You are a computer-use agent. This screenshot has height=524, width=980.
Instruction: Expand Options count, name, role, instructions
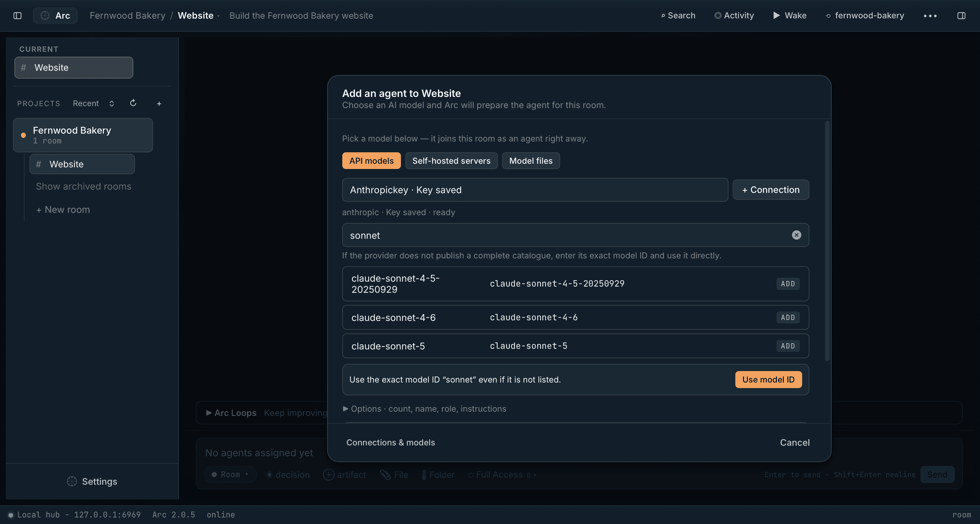click(x=424, y=409)
